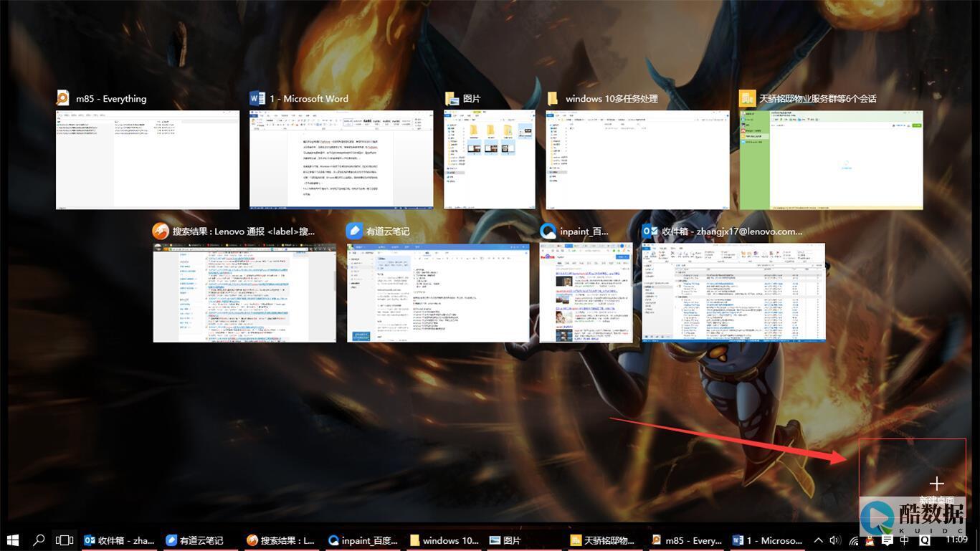
Task: Open 1 - Microsoft Word taskbar button
Action: [x=769, y=540]
